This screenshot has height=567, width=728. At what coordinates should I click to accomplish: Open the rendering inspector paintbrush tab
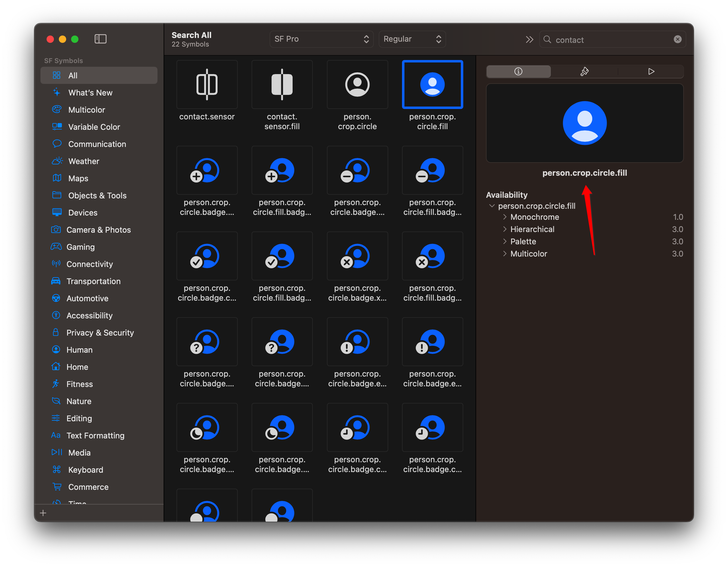[x=584, y=71]
